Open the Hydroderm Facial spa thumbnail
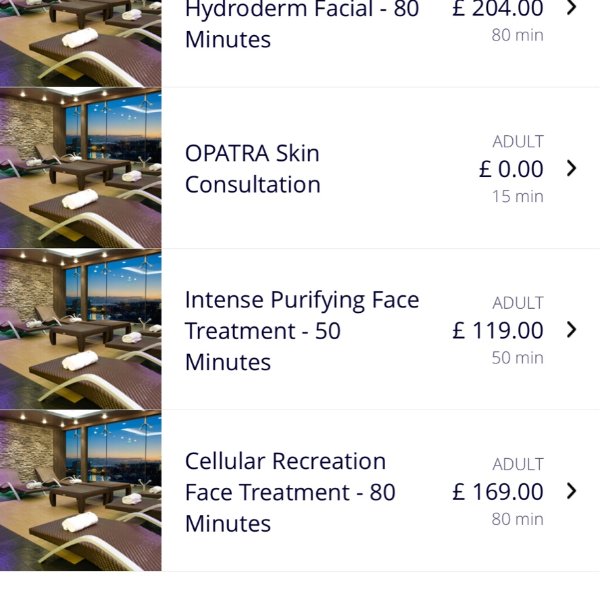 [80, 40]
